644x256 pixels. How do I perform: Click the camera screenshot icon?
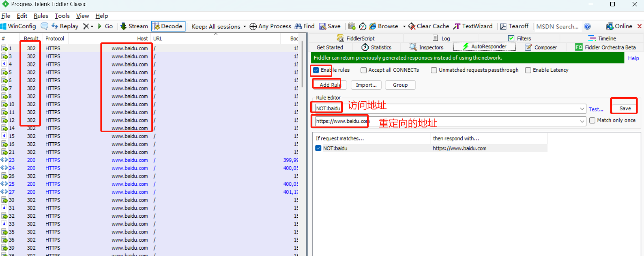click(351, 26)
